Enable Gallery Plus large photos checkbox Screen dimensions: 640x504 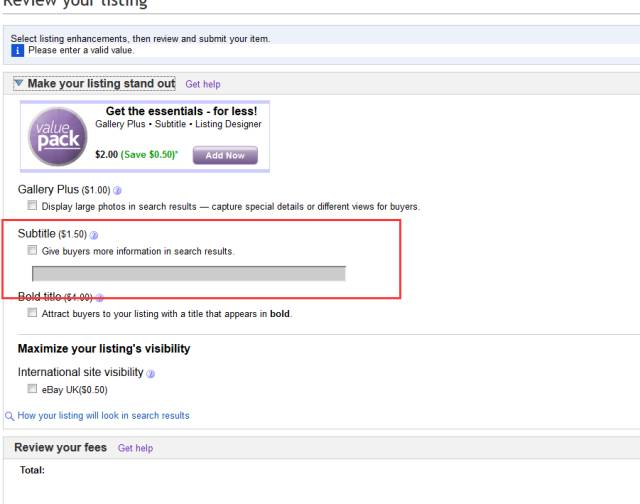point(32,205)
